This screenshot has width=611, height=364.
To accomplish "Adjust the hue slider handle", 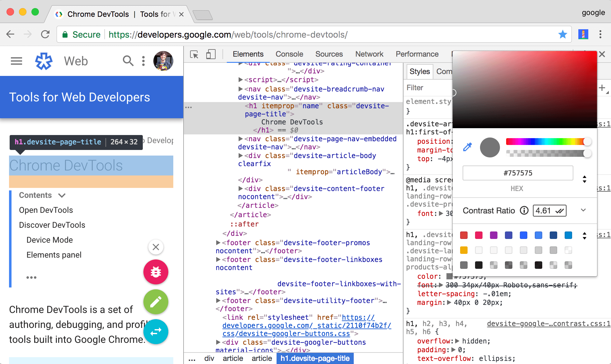I will click(587, 142).
